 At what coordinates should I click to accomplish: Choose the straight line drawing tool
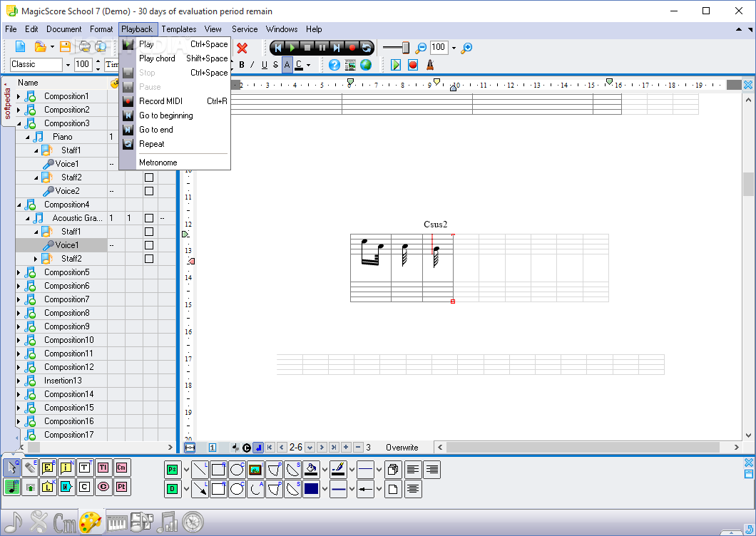(x=200, y=469)
